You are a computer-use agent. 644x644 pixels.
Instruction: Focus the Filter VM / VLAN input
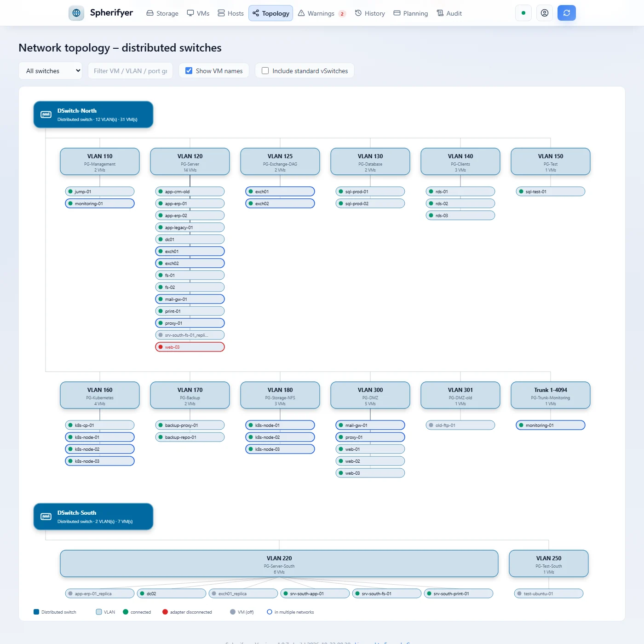130,71
